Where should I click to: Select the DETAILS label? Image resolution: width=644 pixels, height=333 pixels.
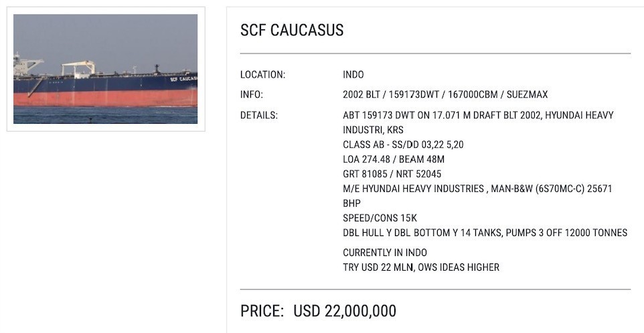coord(259,116)
